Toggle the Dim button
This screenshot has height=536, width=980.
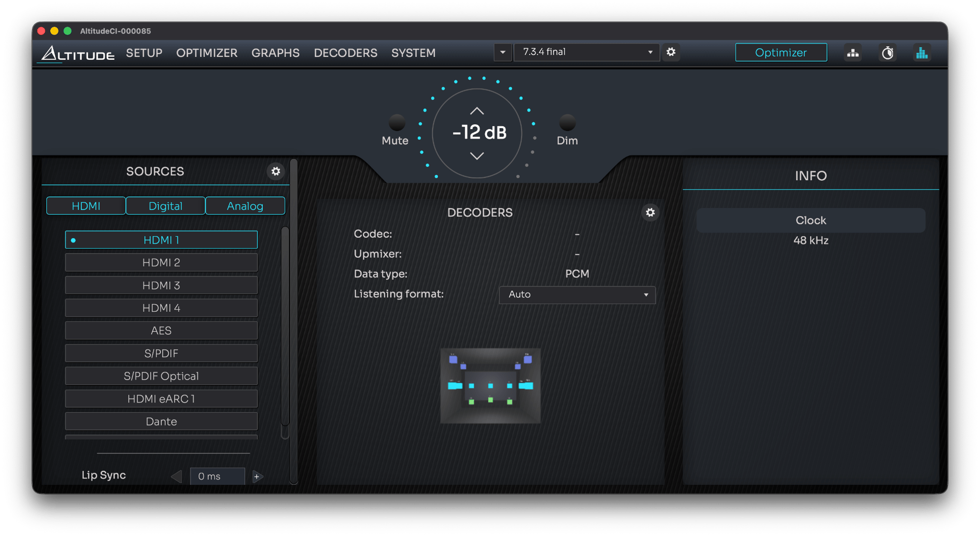pyautogui.click(x=567, y=122)
